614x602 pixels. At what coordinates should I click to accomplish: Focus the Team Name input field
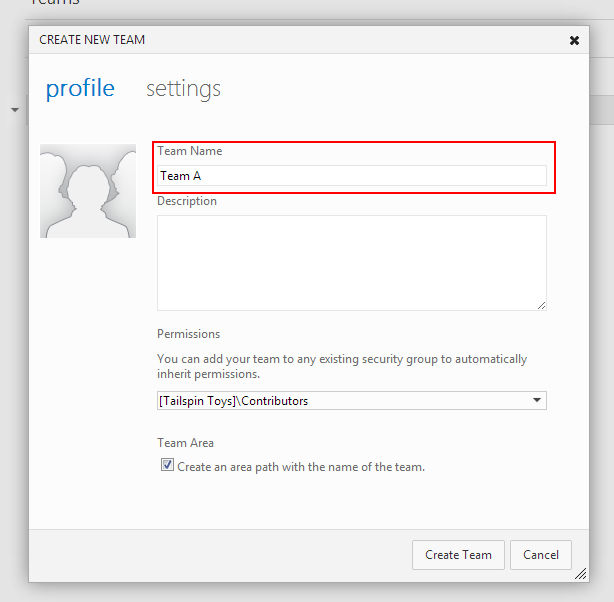tap(351, 176)
